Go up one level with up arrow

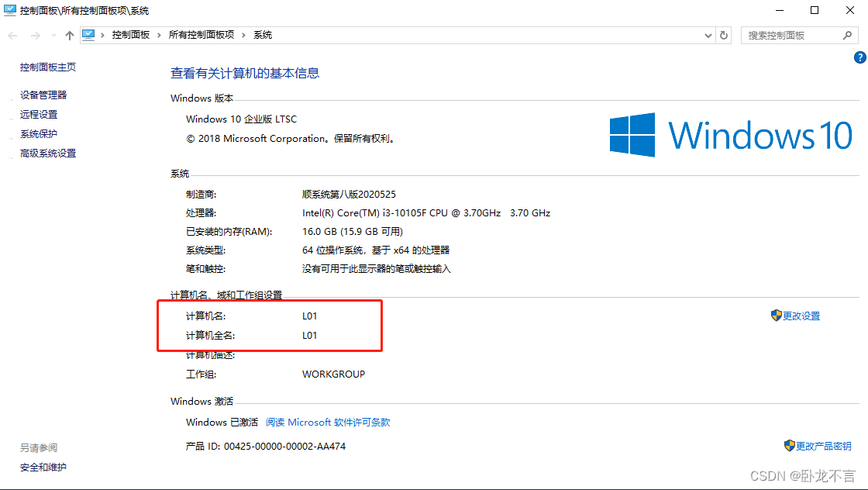69,36
